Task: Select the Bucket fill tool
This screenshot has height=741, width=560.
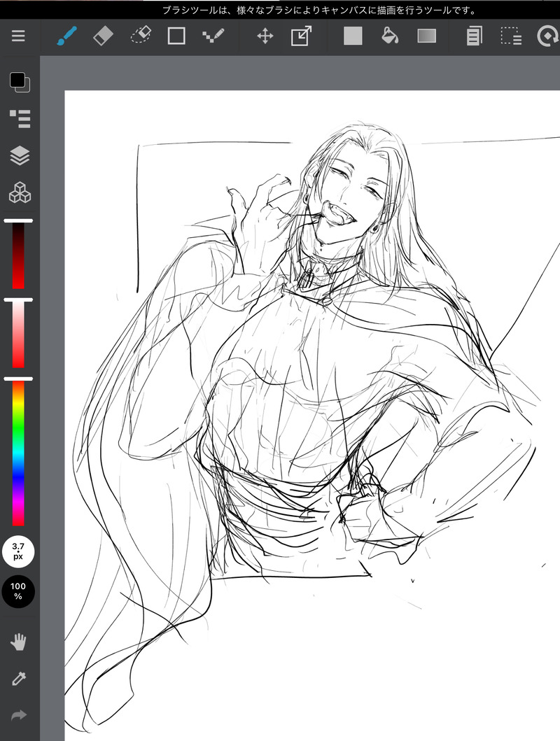Action: click(x=390, y=36)
